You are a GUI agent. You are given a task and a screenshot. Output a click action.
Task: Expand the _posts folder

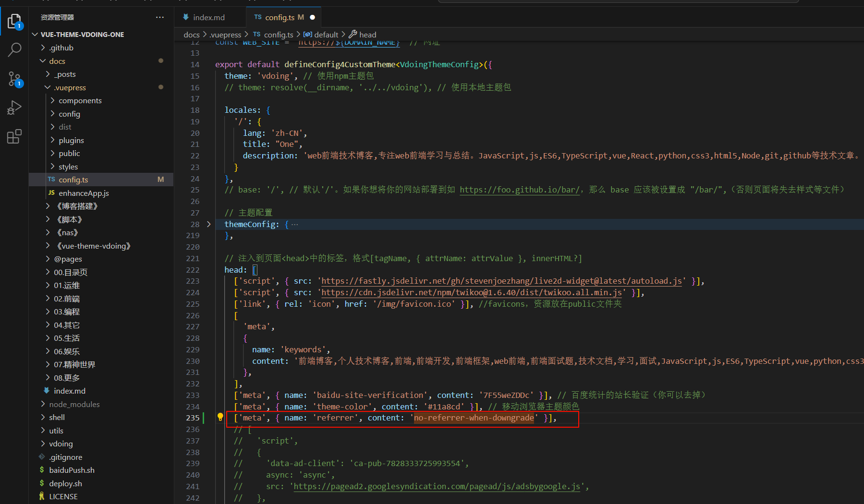[48, 74]
